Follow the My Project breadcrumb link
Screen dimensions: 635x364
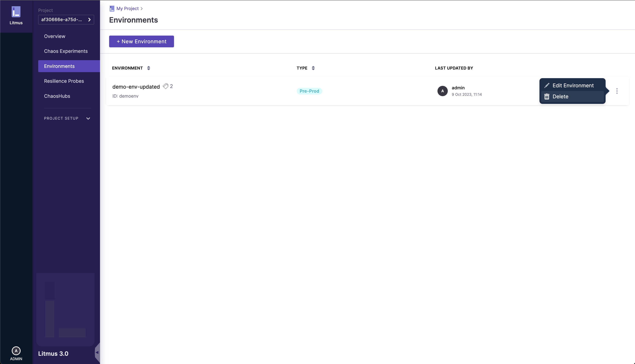pos(127,8)
